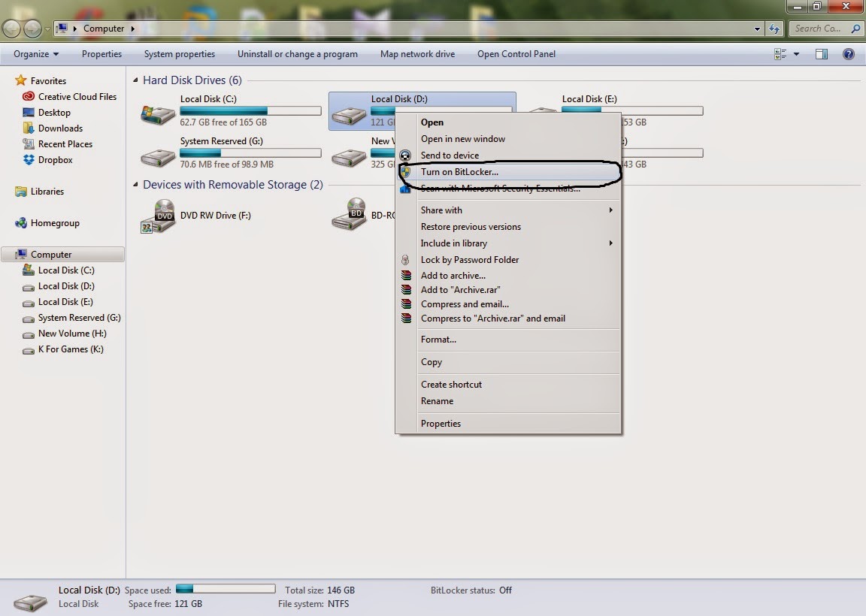866x616 pixels.
Task: Open the Help question mark button
Action: point(848,54)
